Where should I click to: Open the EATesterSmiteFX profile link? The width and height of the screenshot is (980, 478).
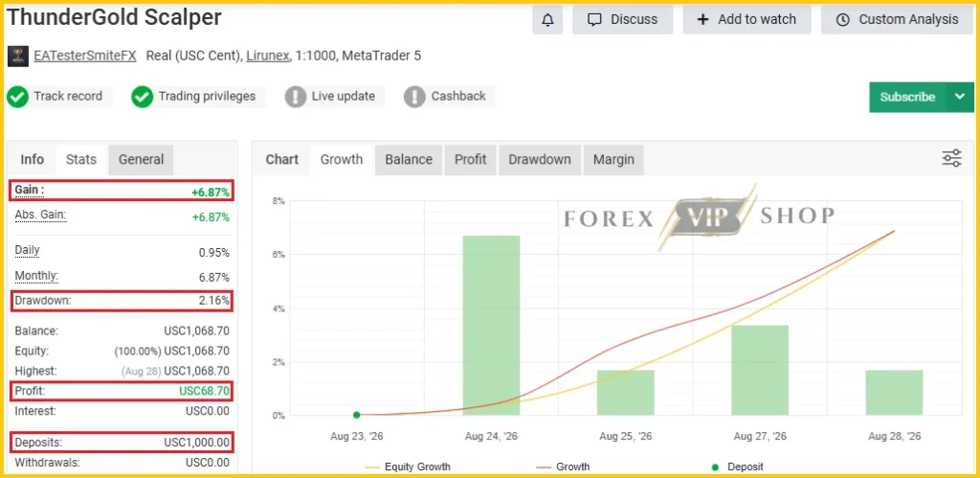coord(85,56)
